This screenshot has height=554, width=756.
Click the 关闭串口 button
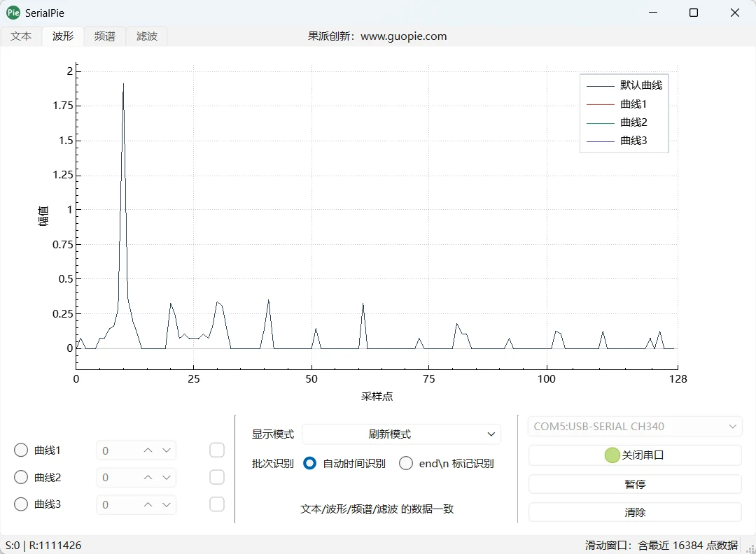[635, 455]
